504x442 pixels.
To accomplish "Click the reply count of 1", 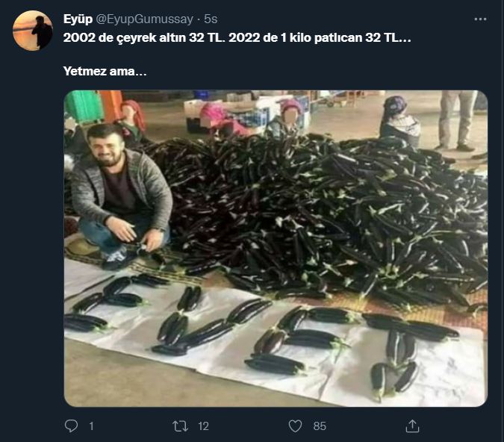I will (91, 426).
